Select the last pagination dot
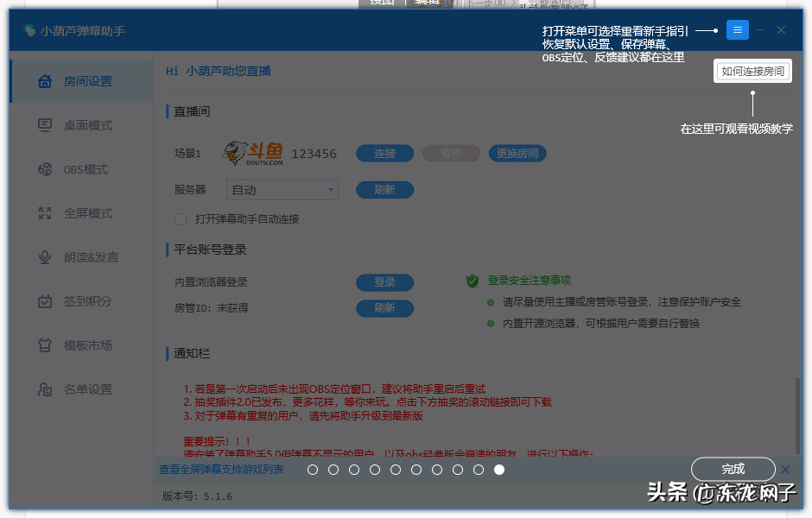Screen dimensions: 812x518 pyautogui.click(x=499, y=470)
